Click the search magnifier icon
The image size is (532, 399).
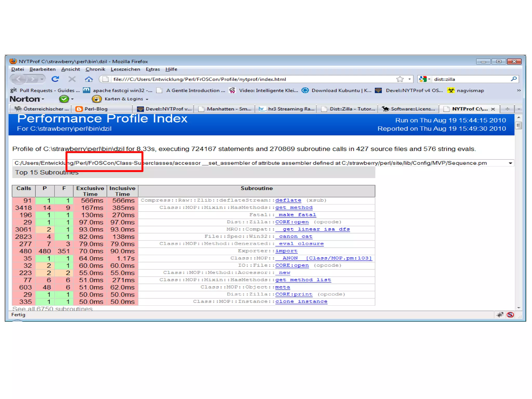514,79
